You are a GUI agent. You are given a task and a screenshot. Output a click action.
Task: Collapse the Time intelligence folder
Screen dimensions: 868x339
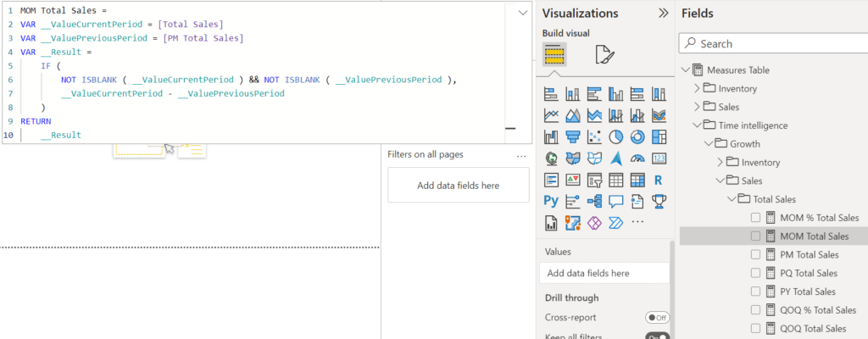coord(697,125)
